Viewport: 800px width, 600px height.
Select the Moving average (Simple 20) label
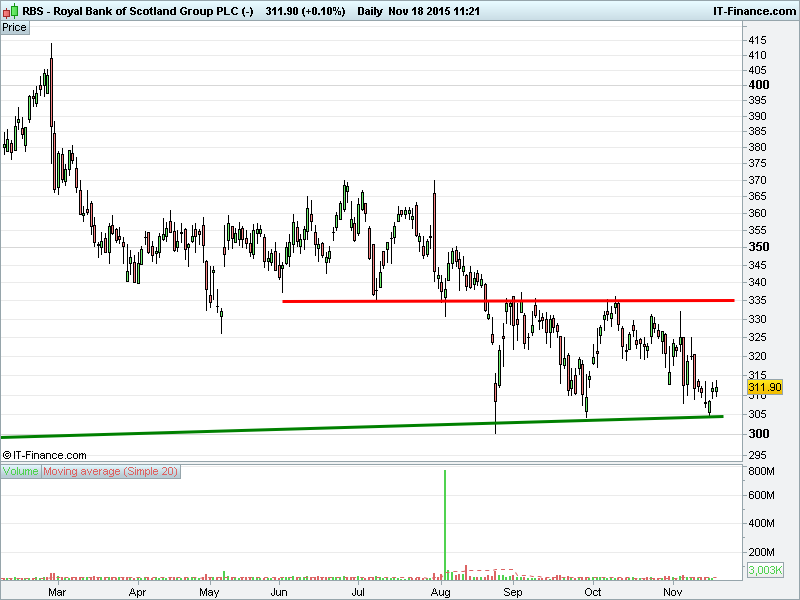[x=110, y=471]
